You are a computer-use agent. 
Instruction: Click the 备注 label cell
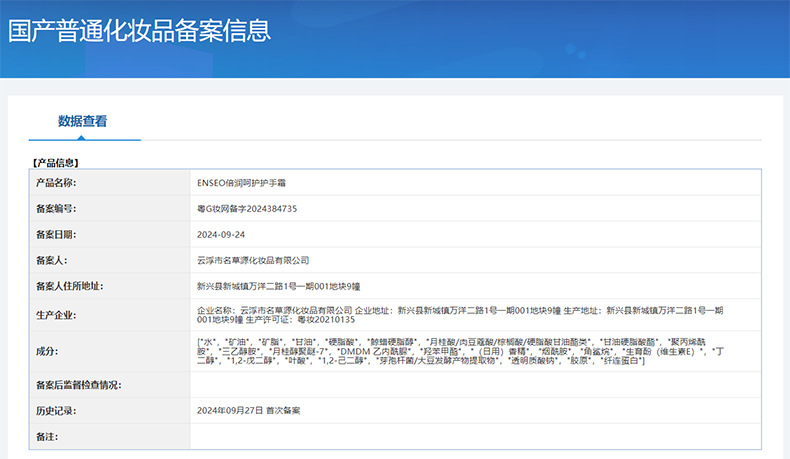point(110,436)
